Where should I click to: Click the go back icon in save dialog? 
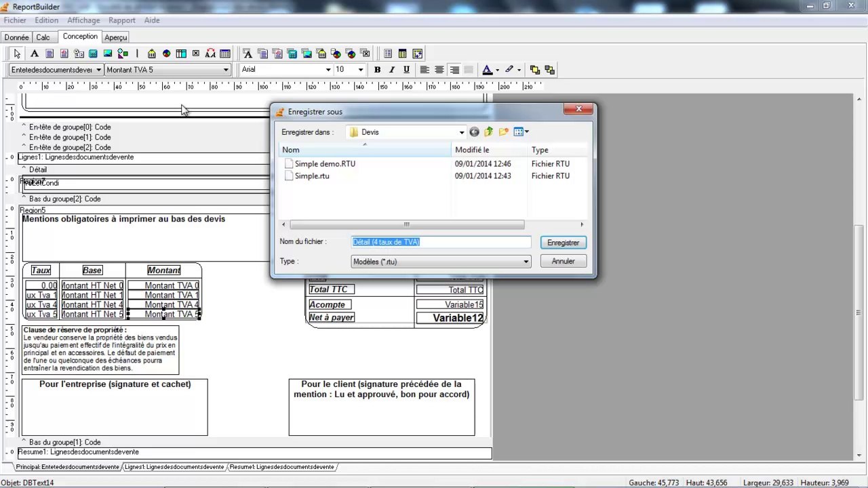(x=474, y=132)
